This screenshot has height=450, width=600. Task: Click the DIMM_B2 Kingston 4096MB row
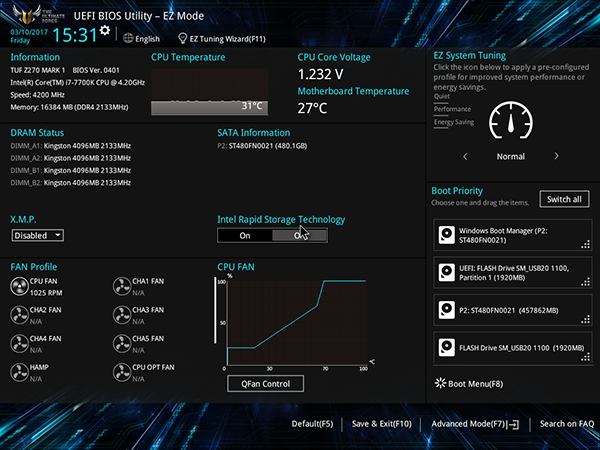[x=70, y=183]
